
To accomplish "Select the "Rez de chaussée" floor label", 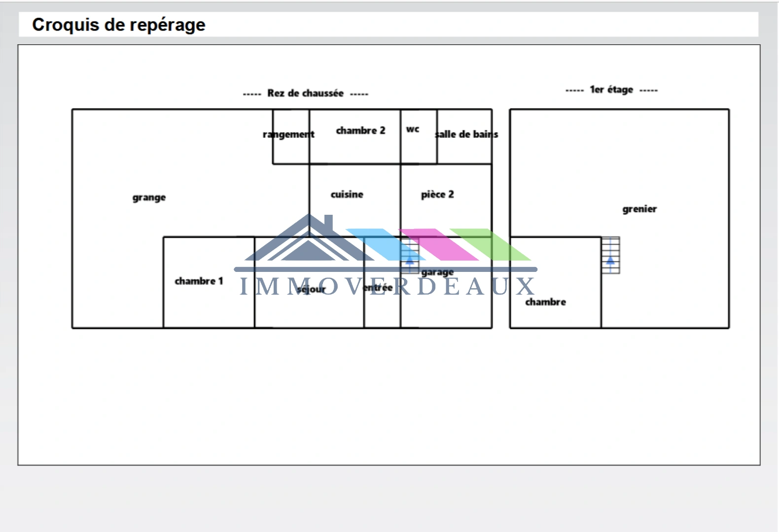I will click(305, 93).
